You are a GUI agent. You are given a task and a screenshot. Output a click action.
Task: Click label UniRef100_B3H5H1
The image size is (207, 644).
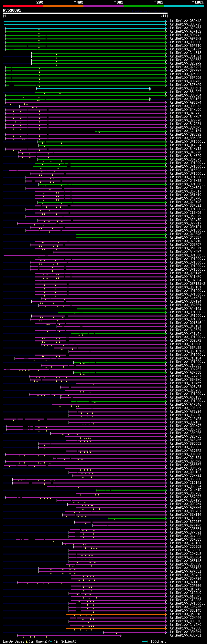tap(186, 88)
